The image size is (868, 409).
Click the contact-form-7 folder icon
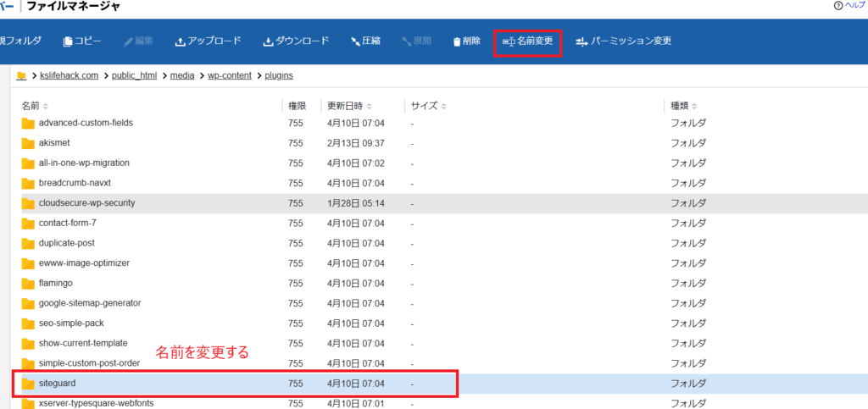coord(28,224)
